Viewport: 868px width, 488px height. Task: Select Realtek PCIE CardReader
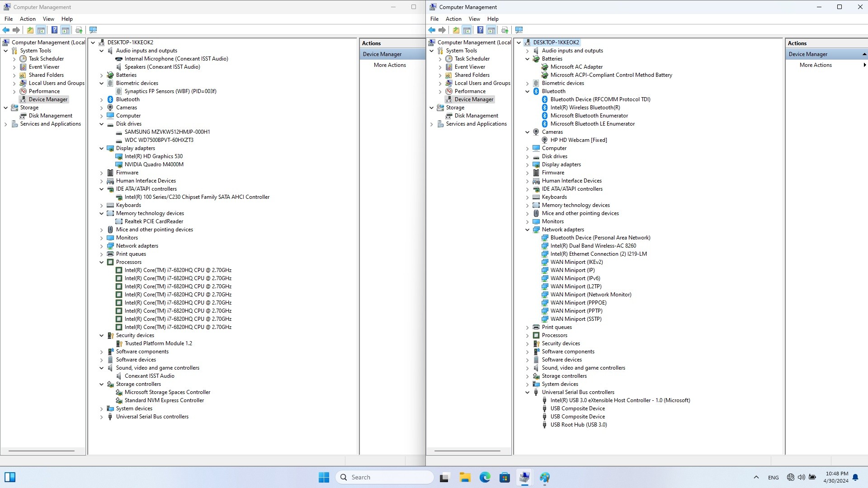[154, 221]
